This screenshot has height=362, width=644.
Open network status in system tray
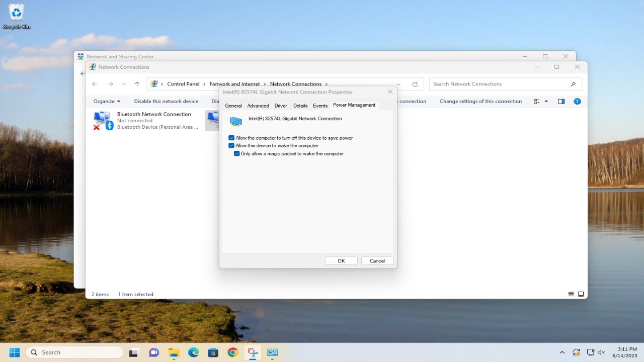[x=591, y=352]
